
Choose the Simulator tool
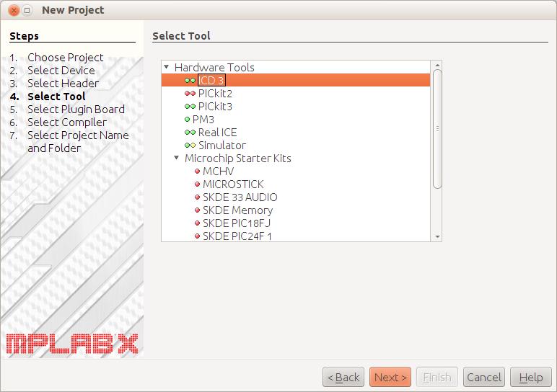[222, 146]
